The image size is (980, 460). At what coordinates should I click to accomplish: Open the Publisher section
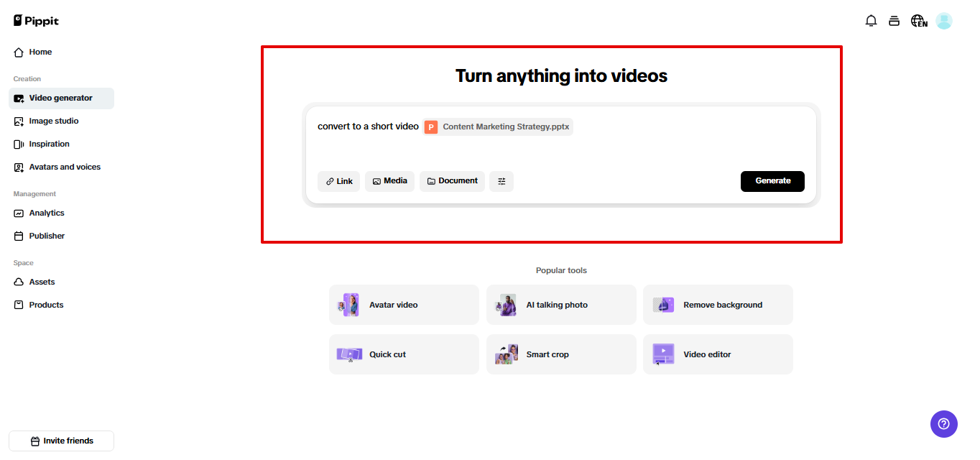[x=45, y=236]
